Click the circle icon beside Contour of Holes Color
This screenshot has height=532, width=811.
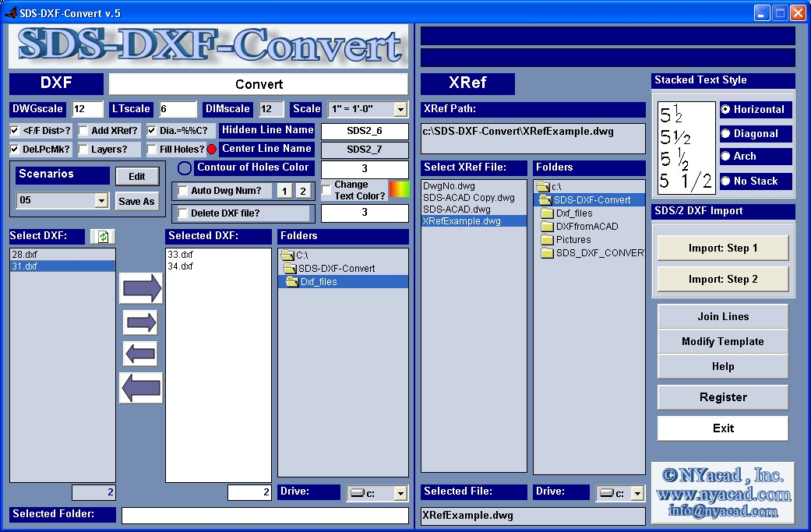(185, 168)
